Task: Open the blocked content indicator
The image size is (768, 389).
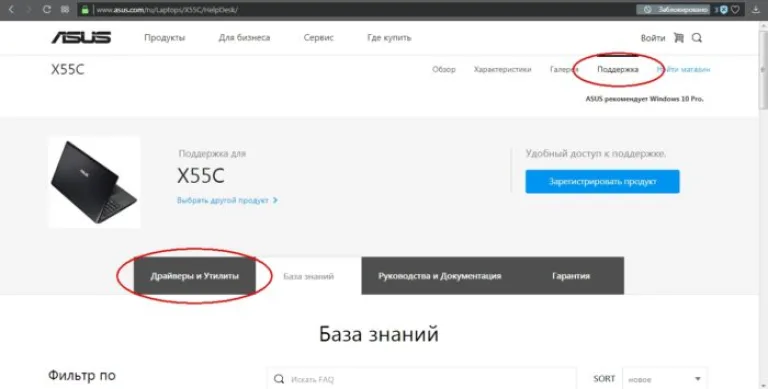Action: click(x=673, y=9)
